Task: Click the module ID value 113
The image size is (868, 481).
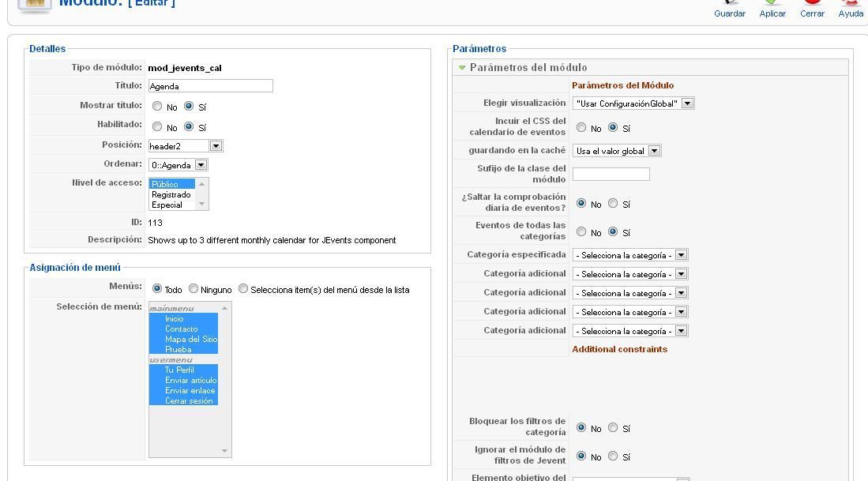Action: click(155, 223)
